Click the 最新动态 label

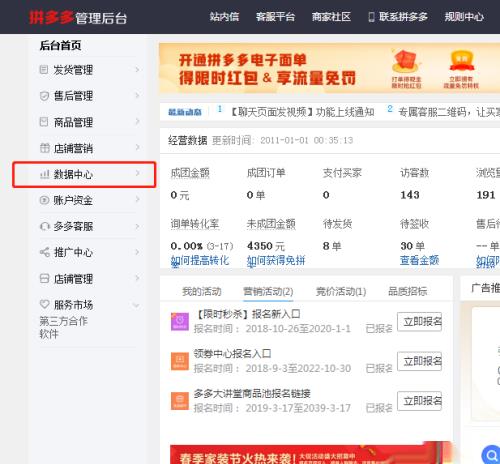pos(185,112)
